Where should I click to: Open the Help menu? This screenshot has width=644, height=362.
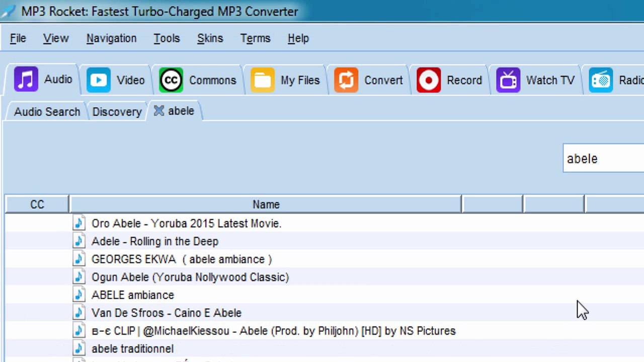[x=298, y=38]
